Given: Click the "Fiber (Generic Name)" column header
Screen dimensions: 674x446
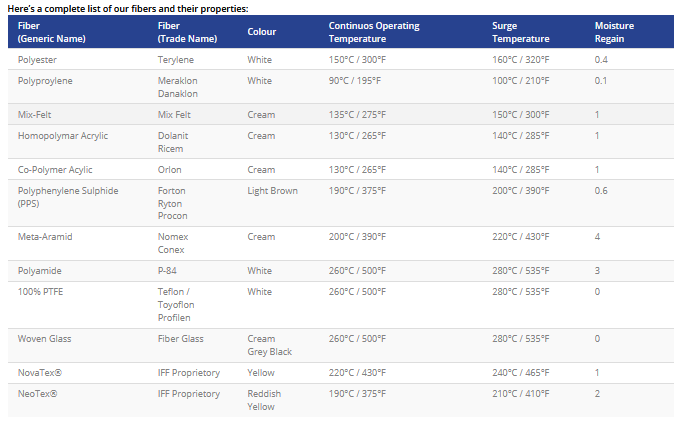Looking at the screenshot, I should pos(52,31).
